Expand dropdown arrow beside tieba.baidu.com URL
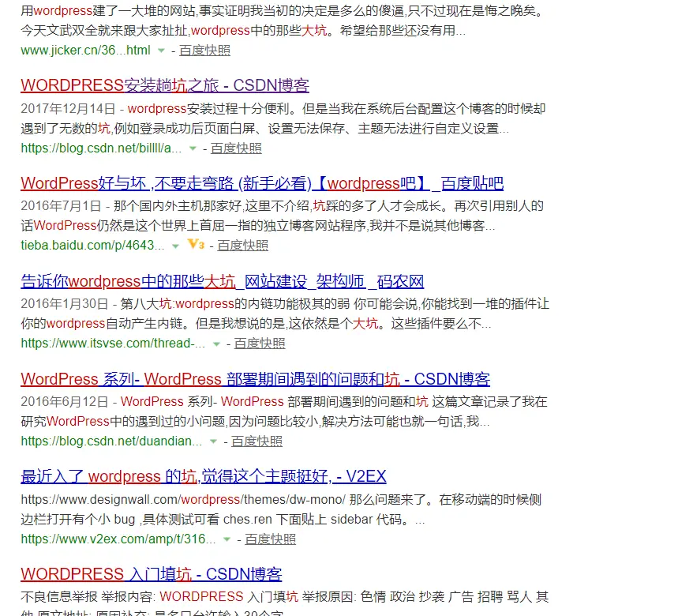The image size is (678, 616). pos(175,246)
